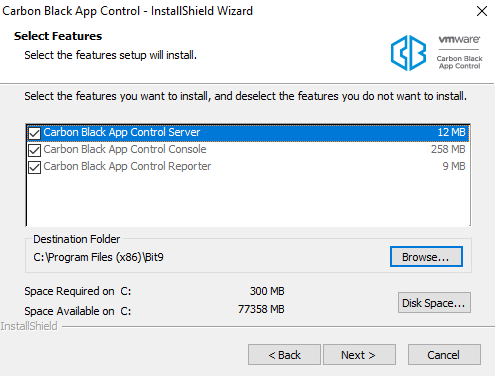
Task: Go to the previous step with Back
Action: (x=284, y=355)
